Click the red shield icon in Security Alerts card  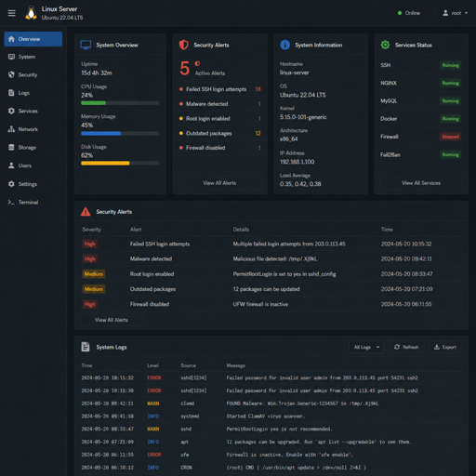point(184,45)
